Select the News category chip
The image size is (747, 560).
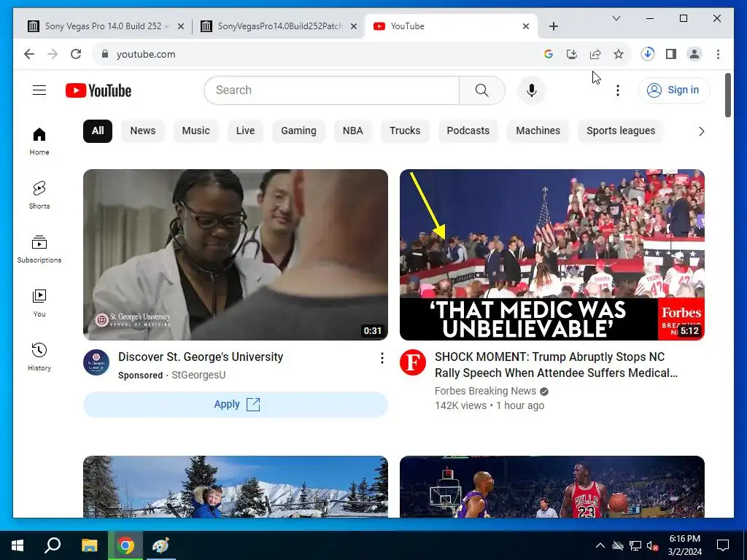(143, 131)
